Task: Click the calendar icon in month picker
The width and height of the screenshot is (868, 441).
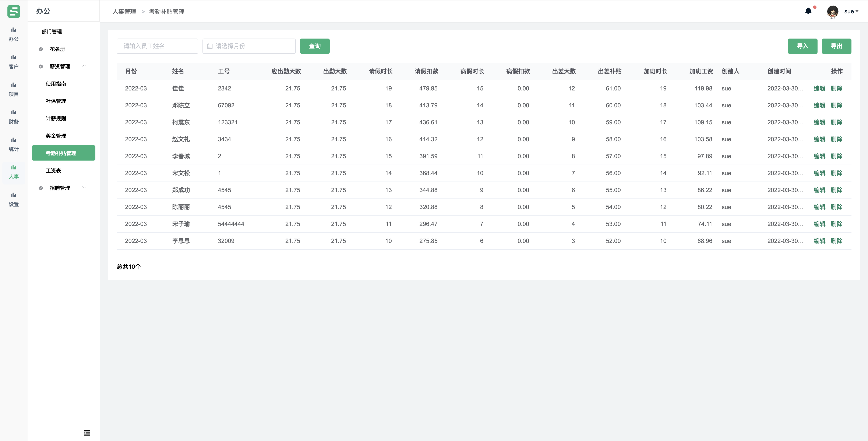Action: click(x=210, y=46)
